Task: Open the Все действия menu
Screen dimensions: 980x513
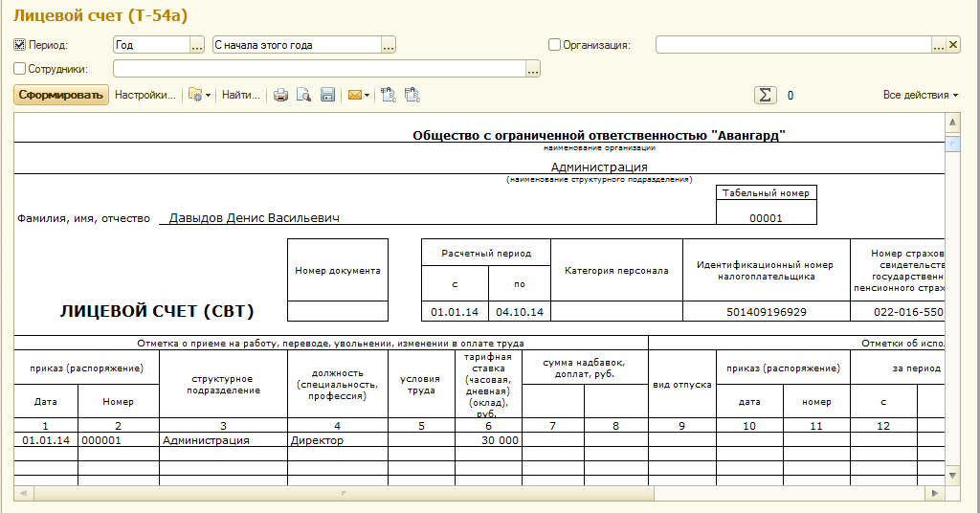Action: [921, 95]
